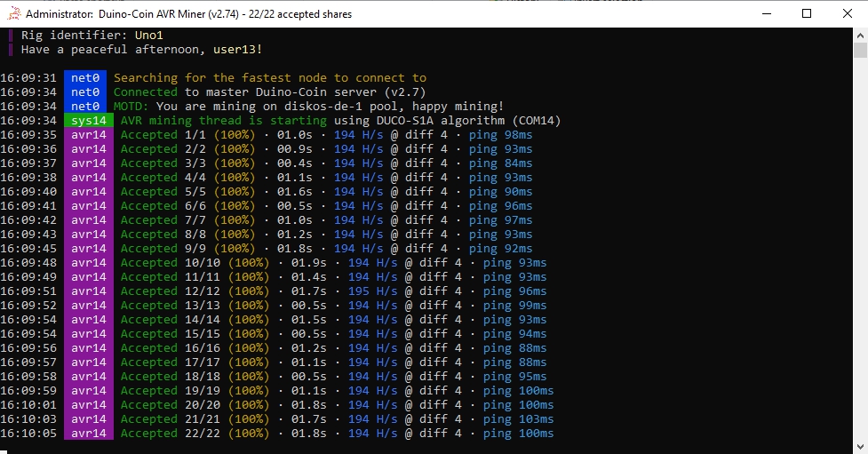Click 'Searching for the fastest node' line
This screenshot has width=868, height=454.
270,77
